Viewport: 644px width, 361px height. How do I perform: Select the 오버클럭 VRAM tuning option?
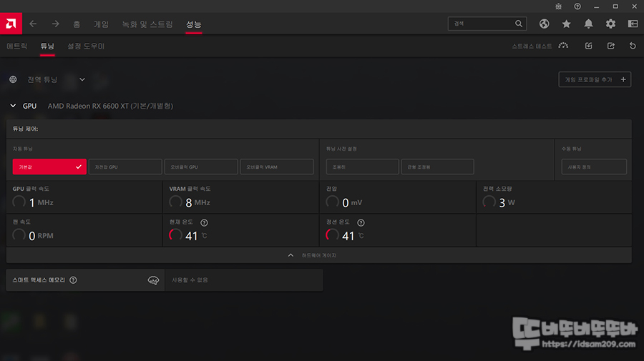[277, 167]
